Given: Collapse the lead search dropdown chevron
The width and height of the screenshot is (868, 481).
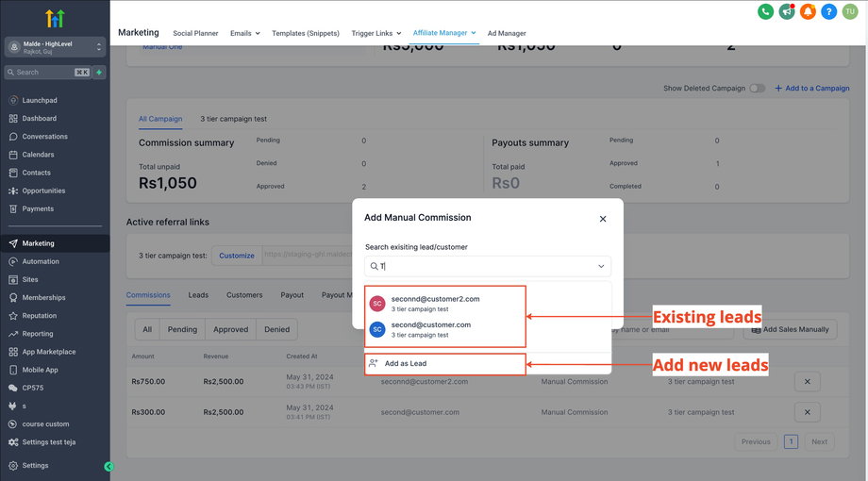Looking at the screenshot, I should (x=601, y=267).
